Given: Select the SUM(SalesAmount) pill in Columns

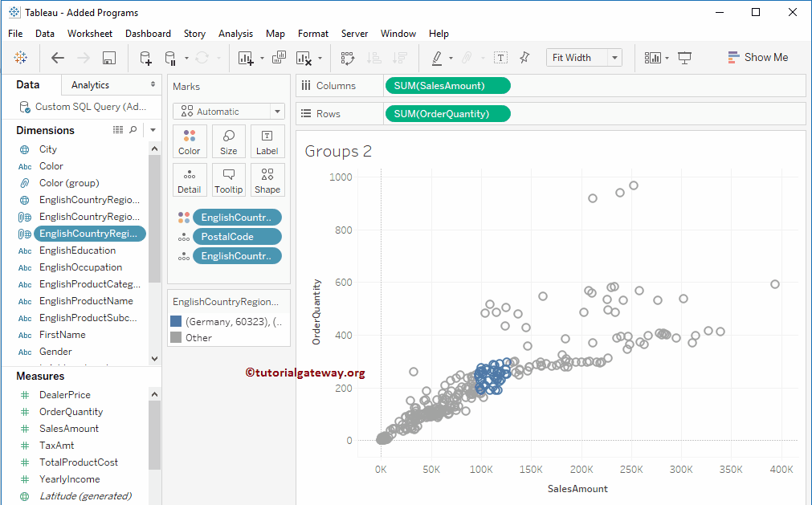Looking at the screenshot, I should 447,86.
